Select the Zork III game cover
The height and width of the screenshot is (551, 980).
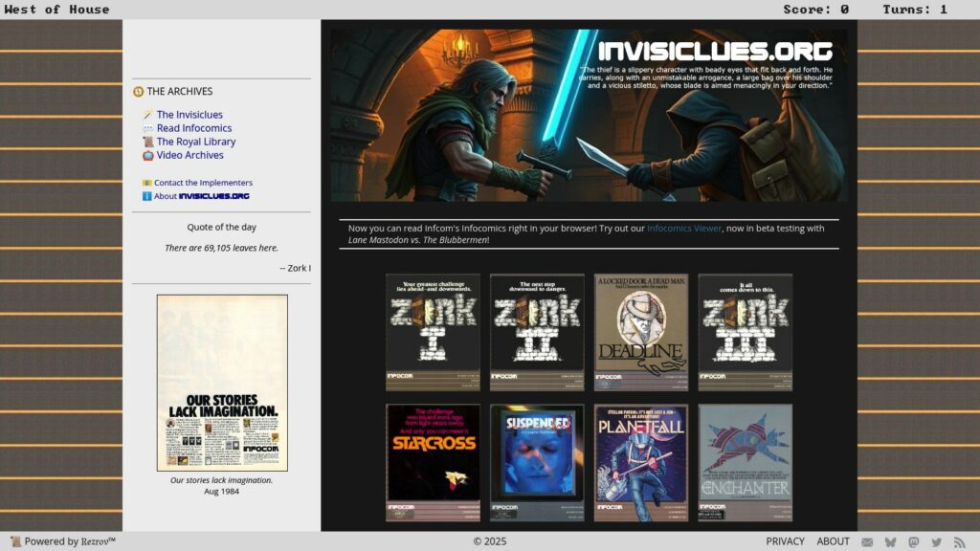click(745, 332)
